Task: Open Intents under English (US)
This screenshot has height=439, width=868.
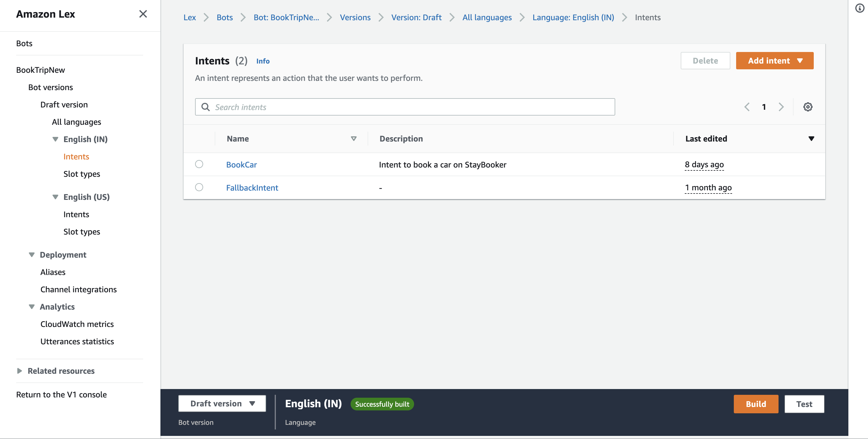Action: click(x=76, y=214)
